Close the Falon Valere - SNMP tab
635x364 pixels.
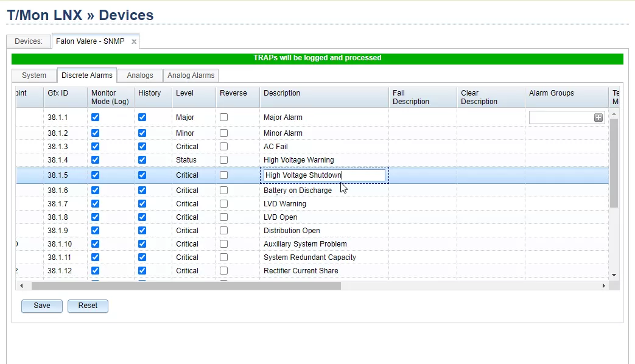[x=134, y=41]
